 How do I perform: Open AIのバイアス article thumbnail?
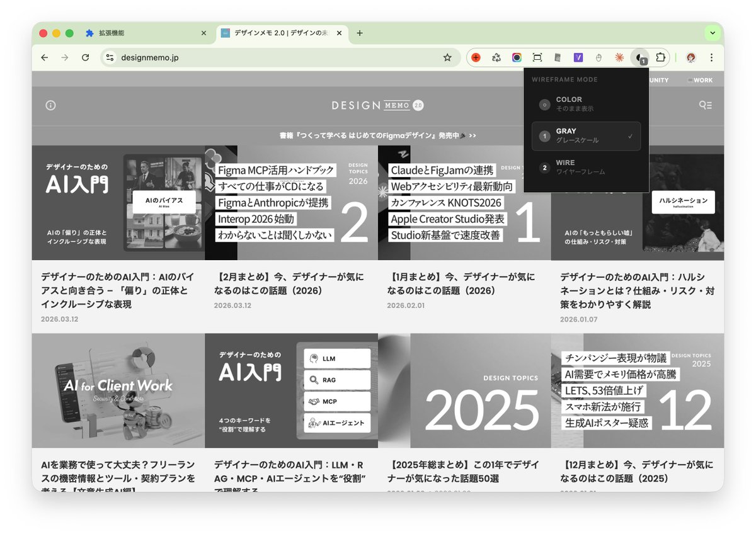coord(118,203)
